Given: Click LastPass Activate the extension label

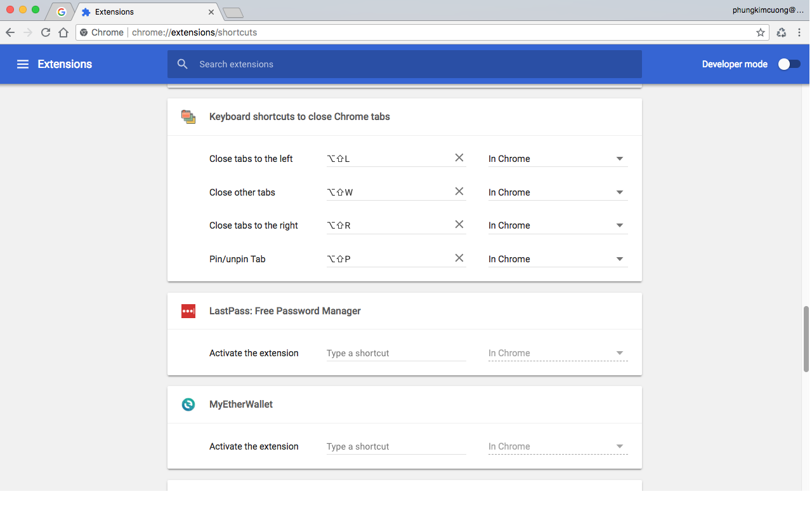Looking at the screenshot, I should [254, 353].
